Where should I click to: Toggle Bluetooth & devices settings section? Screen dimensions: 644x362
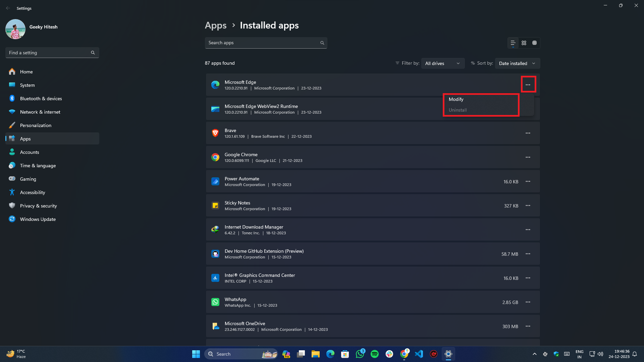(41, 98)
